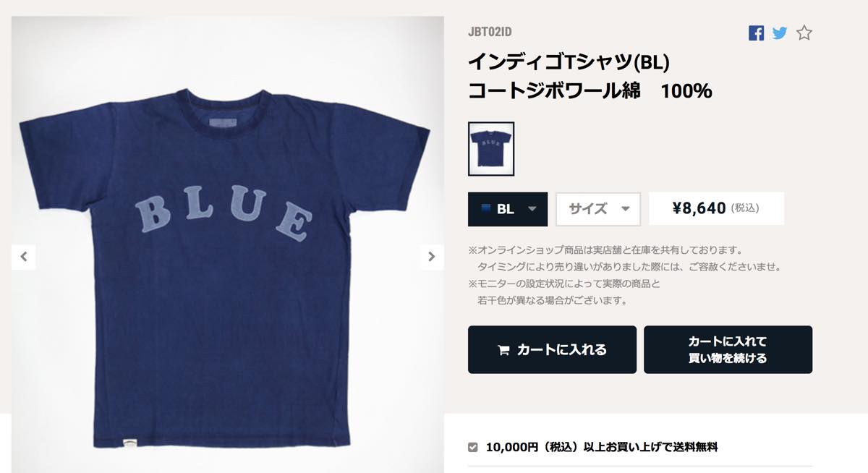Click the blue color swatch inside BL selector

coord(483,209)
